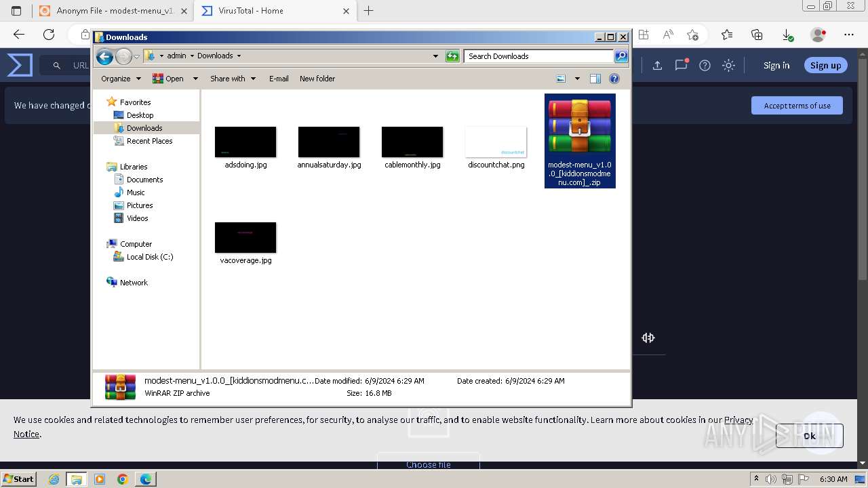Image resolution: width=868 pixels, height=488 pixels.
Task: Open VirusTotal upload icon
Action: 657,65
